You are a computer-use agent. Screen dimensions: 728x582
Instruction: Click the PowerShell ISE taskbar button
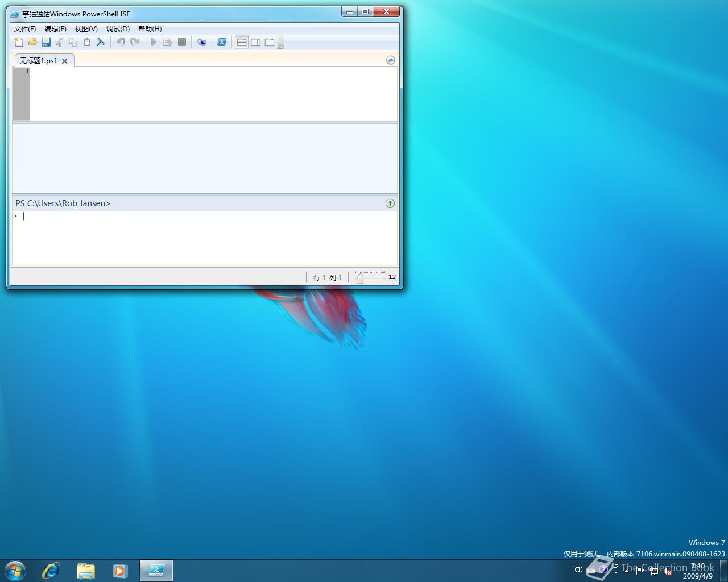tap(156, 571)
